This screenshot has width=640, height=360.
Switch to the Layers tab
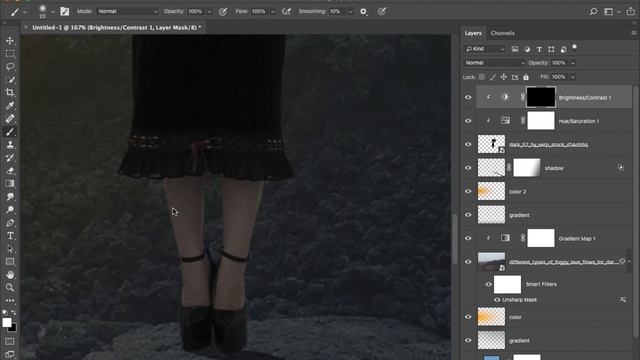tap(473, 33)
